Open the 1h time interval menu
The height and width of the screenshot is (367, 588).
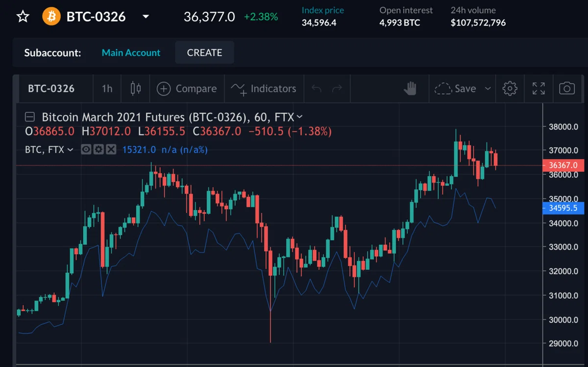[x=107, y=89]
